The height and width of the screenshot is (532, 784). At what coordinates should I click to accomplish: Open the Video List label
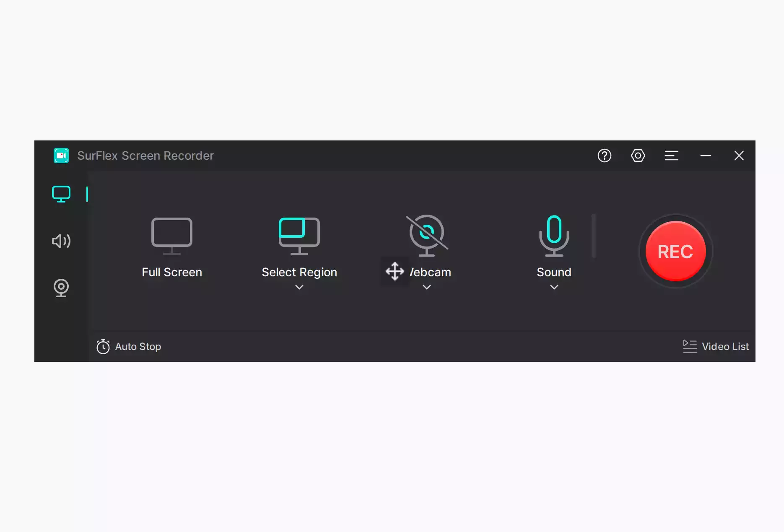pyautogui.click(x=725, y=347)
